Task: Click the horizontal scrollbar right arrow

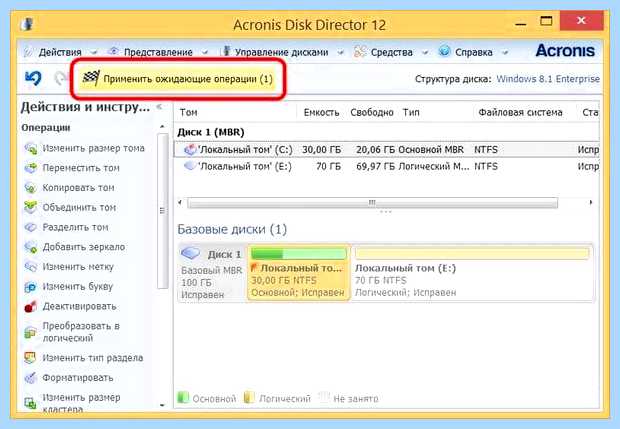Action: pos(591,202)
